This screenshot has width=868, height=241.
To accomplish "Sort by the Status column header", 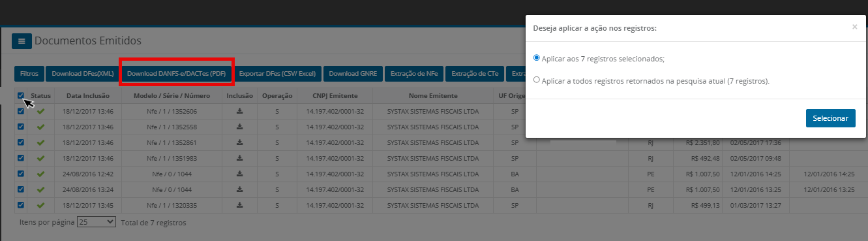I will (x=40, y=96).
